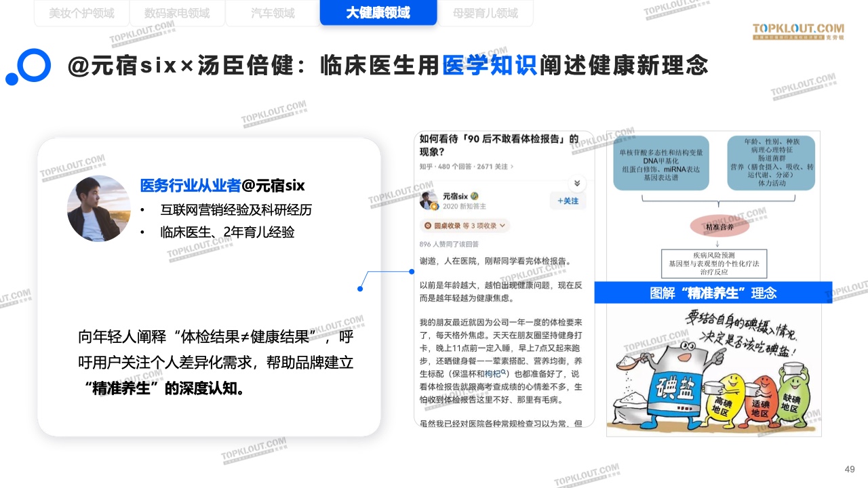The image size is (868, 488).
Task: Click the 疾病风险预测 box in diagram
Action: click(714, 263)
